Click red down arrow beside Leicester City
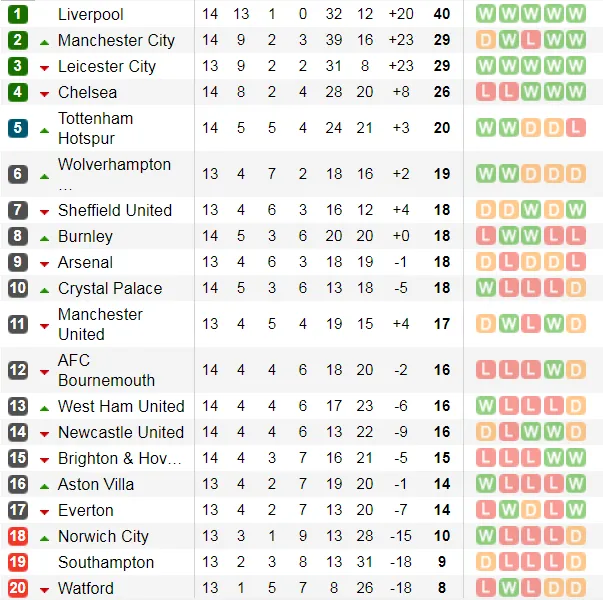The image size is (603, 600). pos(44,68)
